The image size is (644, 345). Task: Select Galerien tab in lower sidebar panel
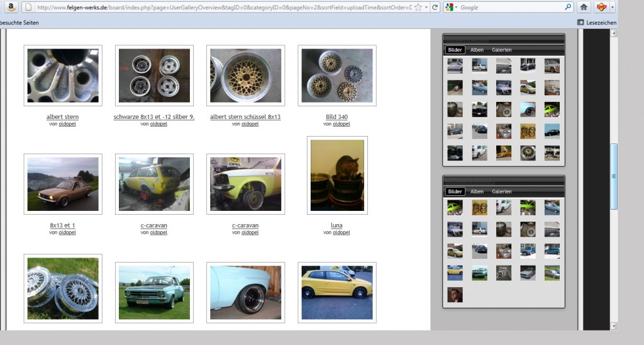[502, 191]
